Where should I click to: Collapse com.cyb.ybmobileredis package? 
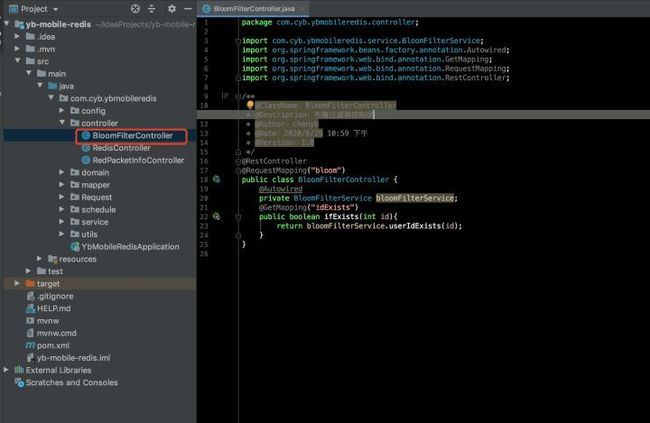point(51,98)
